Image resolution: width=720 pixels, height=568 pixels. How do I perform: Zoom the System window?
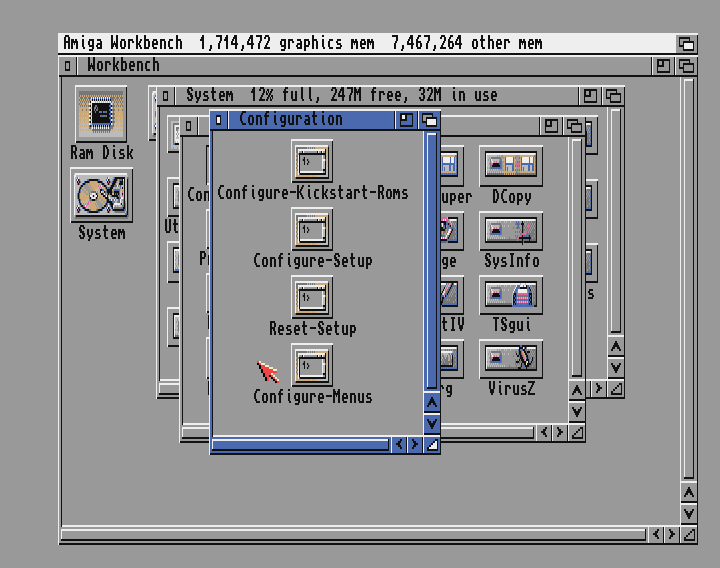click(590, 96)
